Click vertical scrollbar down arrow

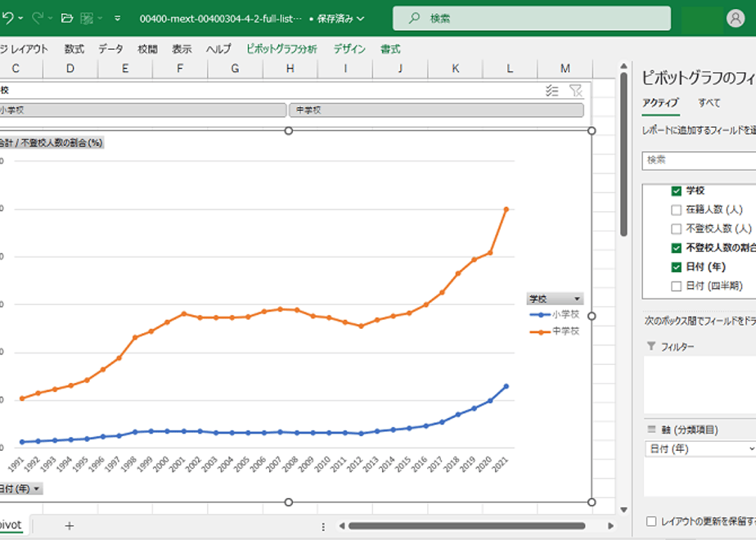pyautogui.click(x=623, y=510)
